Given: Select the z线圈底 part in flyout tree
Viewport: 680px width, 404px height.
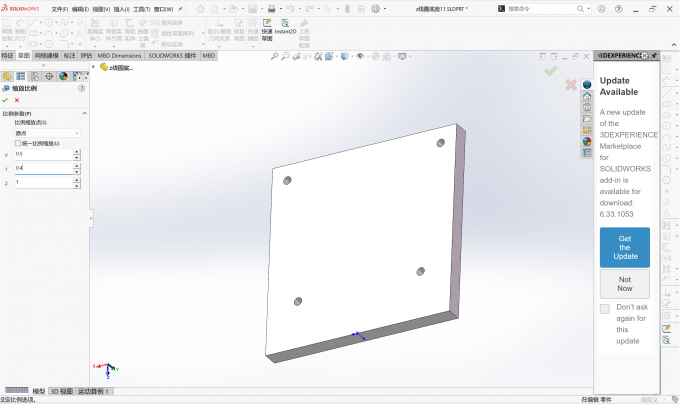Looking at the screenshot, I should tap(117, 67).
